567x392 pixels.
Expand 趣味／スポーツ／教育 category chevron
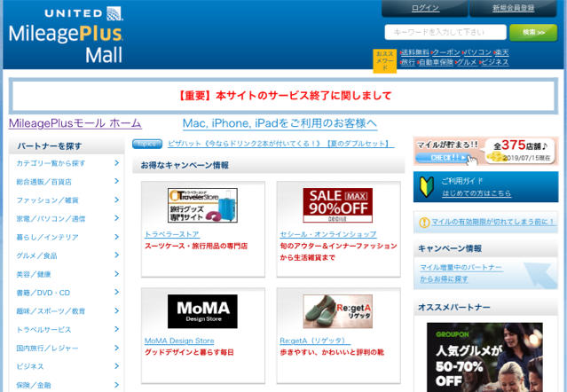tap(116, 310)
